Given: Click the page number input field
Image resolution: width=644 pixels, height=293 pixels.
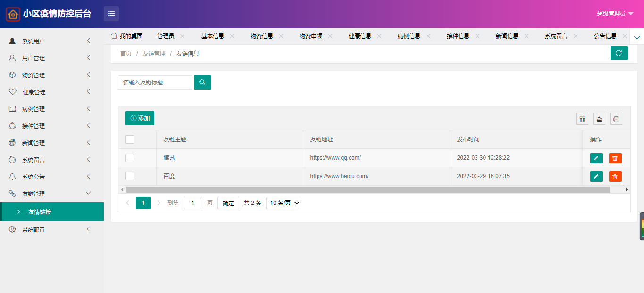Looking at the screenshot, I should click(193, 203).
